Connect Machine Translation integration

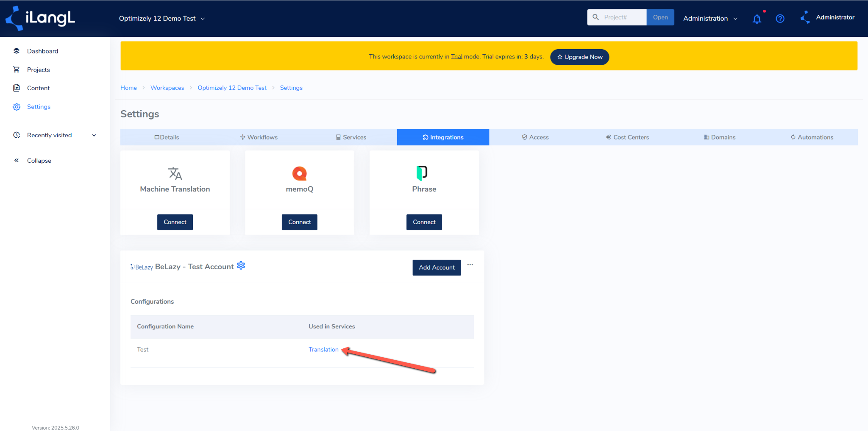[x=175, y=222]
